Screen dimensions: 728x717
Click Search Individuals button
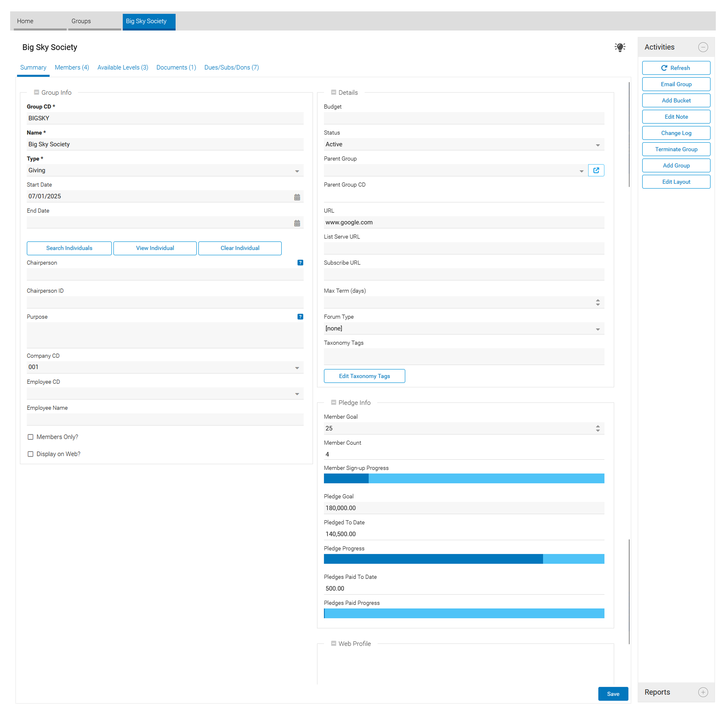click(x=69, y=248)
